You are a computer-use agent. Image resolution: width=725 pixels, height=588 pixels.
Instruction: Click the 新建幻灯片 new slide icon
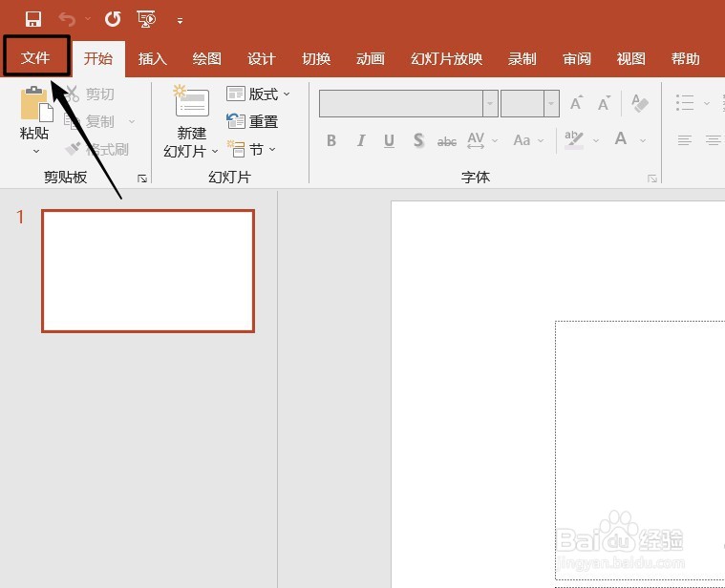[x=191, y=101]
